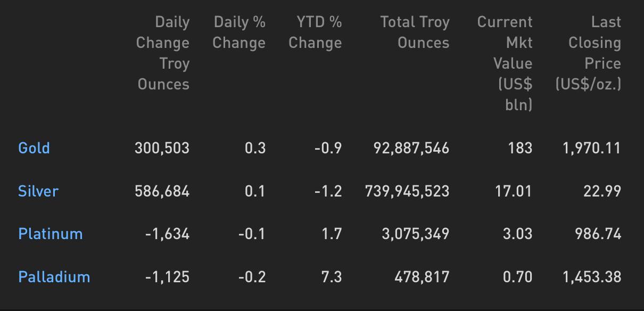Select Silver total troy ounces 739,945,523
Viewport: 644px width, 311px height.
[x=407, y=191]
